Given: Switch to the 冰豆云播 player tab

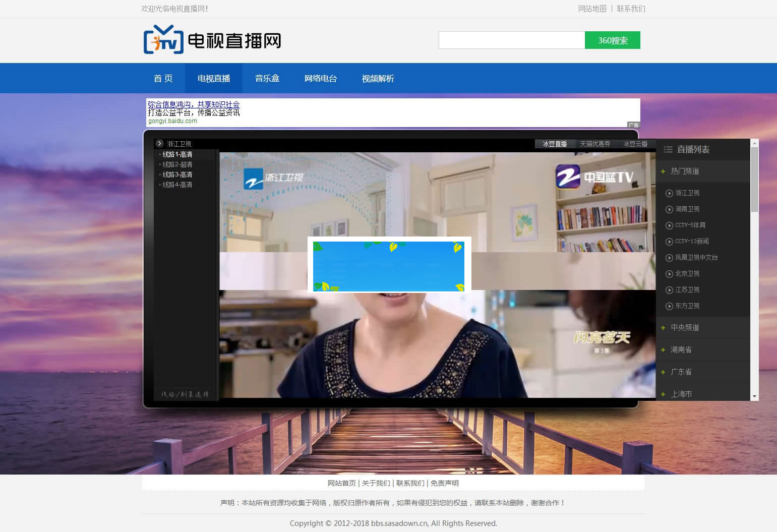Looking at the screenshot, I should tap(636, 144).
